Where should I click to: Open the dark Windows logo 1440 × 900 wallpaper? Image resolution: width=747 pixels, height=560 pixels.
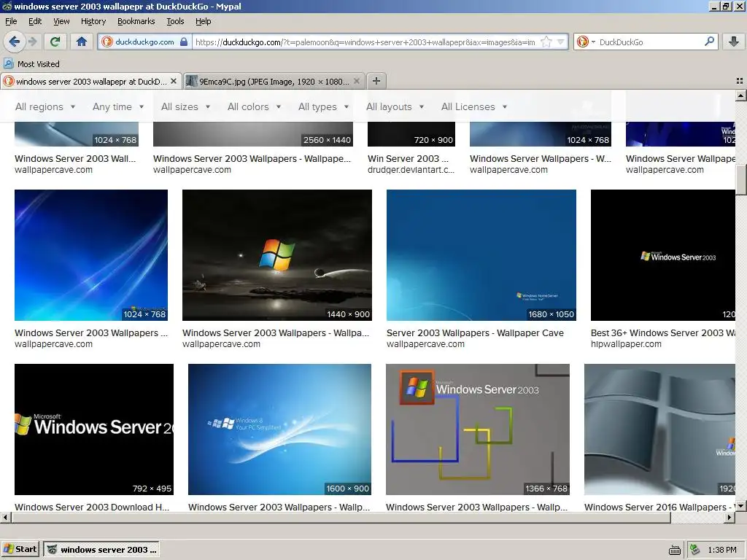coord(276,254)
